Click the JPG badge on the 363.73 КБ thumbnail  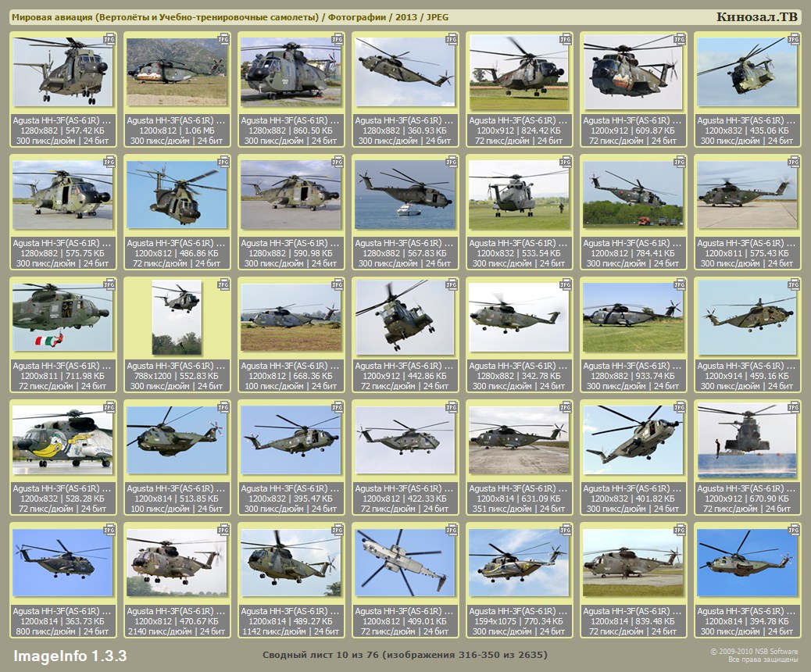click(x=110, y=529)
